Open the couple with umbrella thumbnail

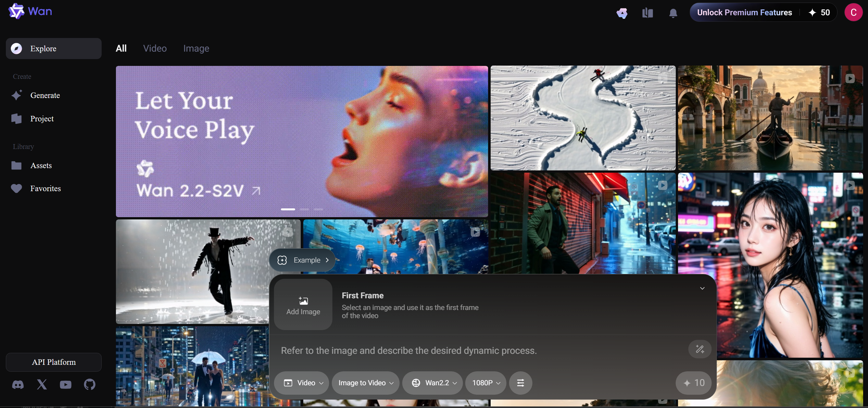click(192, 366)
